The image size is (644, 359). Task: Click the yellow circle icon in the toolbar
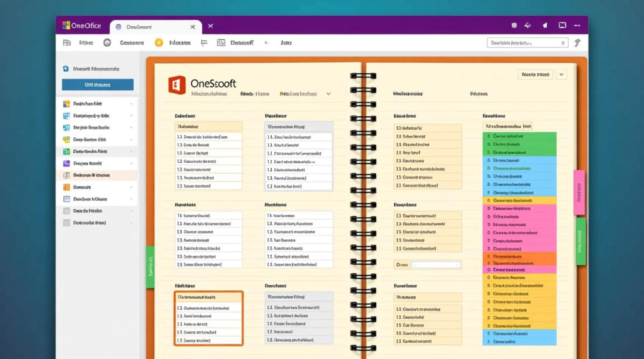[159, 43]
